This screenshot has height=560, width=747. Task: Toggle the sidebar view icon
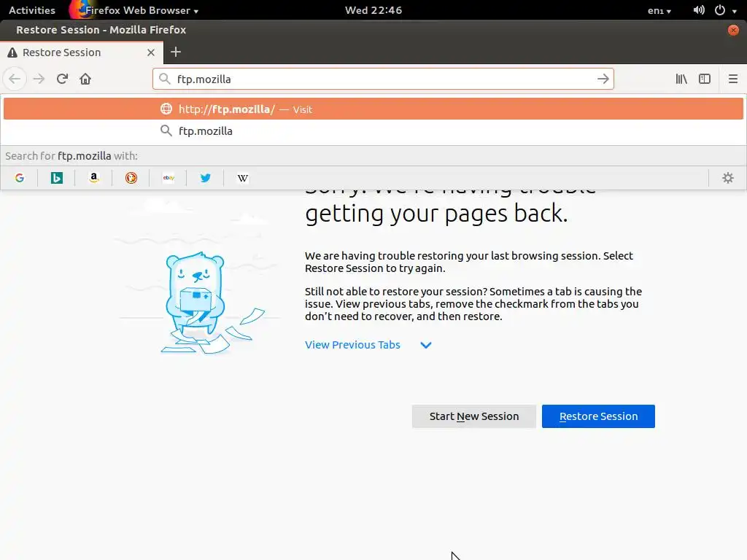tap(705, 79)
